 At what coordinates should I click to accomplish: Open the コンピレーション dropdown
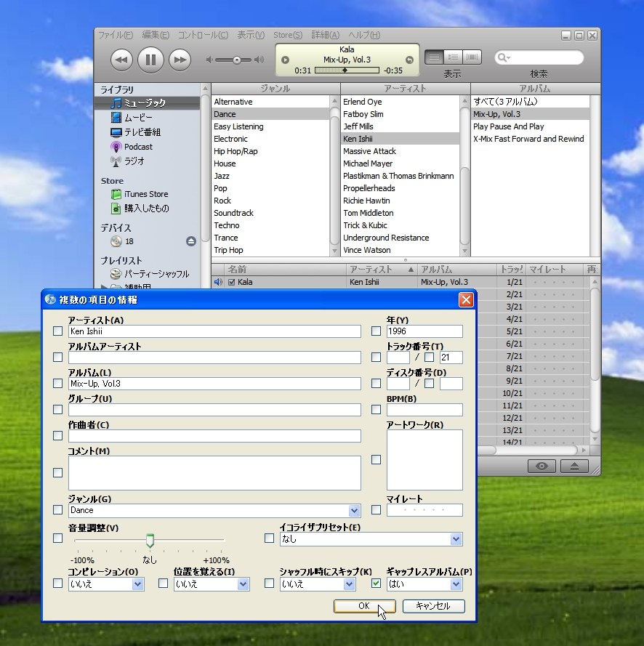click(x=137, y=584)
